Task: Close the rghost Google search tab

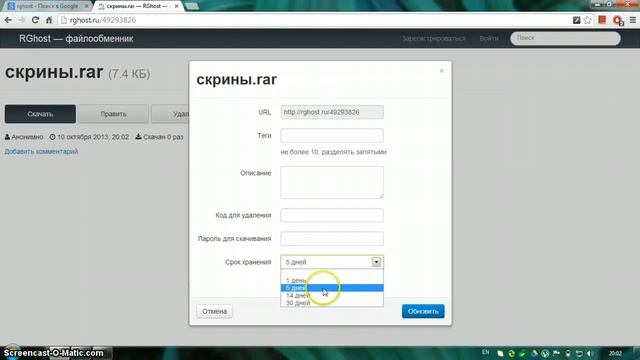Action: pyautogui.click(x=86, y=6)
